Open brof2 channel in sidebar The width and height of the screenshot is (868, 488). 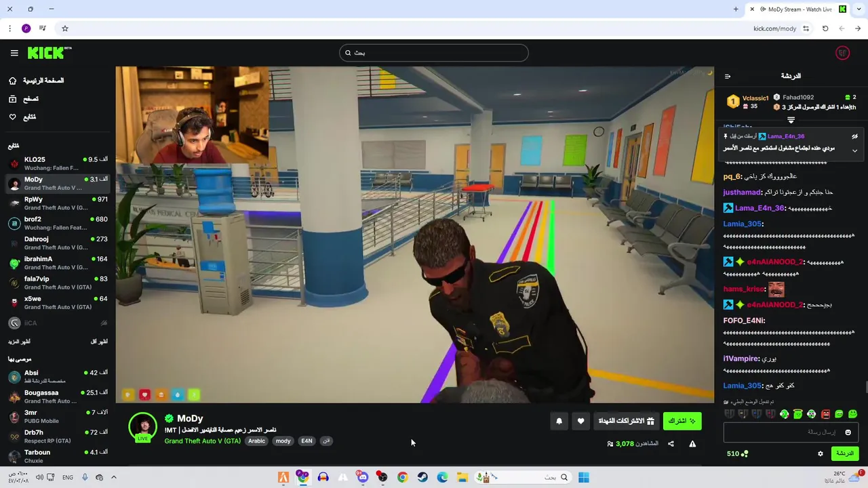58,223
